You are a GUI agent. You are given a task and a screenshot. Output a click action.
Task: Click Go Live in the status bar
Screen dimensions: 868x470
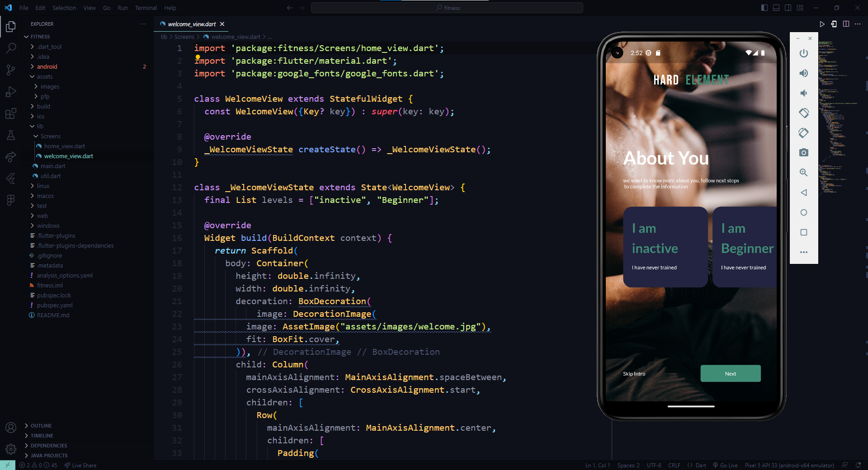pos(726,465)
